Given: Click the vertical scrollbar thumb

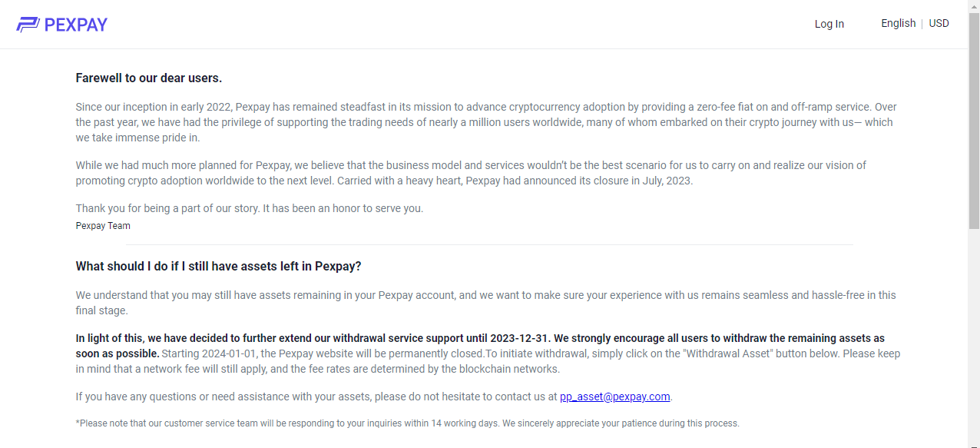Looking at the screenshot, I should pyautogui.click(x=974, y=121).
